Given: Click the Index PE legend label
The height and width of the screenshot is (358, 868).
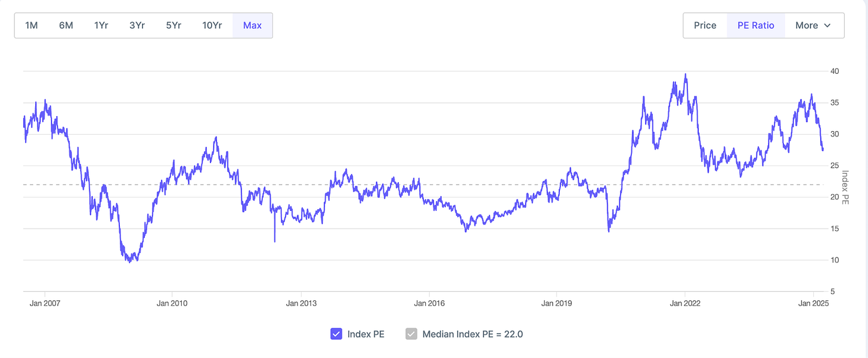Looking at the screenshot, I should tap(366, 334).
